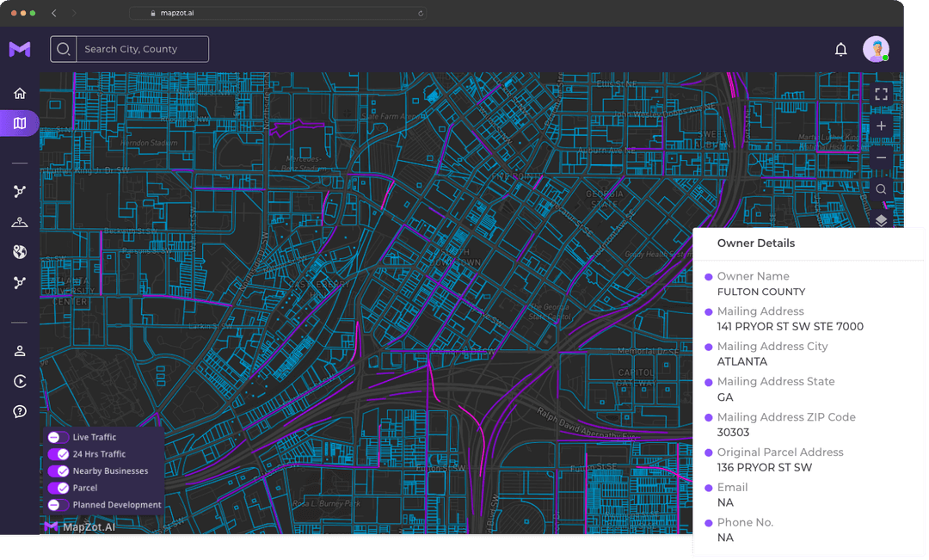Zoom out the map with minus

coord(881,157)
